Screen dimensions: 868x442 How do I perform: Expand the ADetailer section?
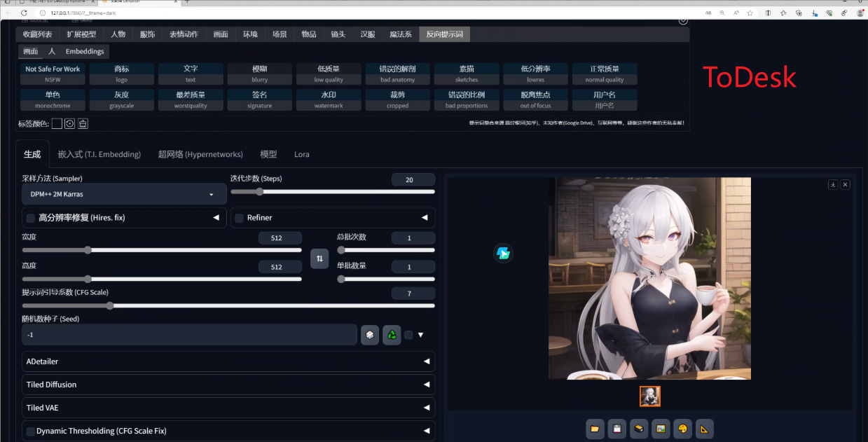[228, 361]
